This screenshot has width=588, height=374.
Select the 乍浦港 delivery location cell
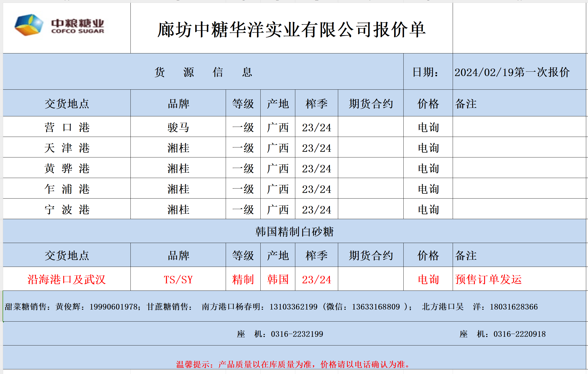[67, 189]
